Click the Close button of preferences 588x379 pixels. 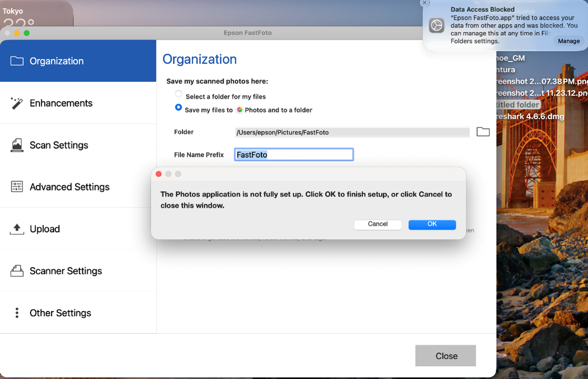pos(446,356)
